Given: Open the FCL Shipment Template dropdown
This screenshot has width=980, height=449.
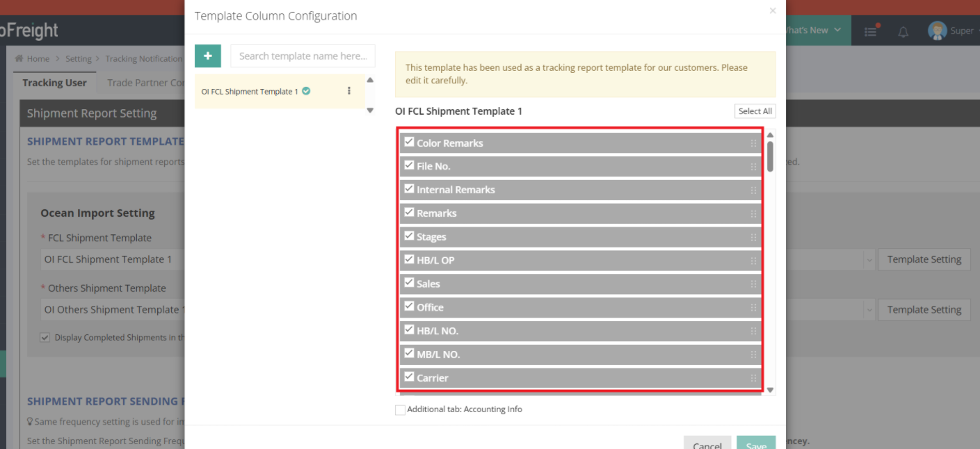Looking at the screenshot, I should coord(869,259).
